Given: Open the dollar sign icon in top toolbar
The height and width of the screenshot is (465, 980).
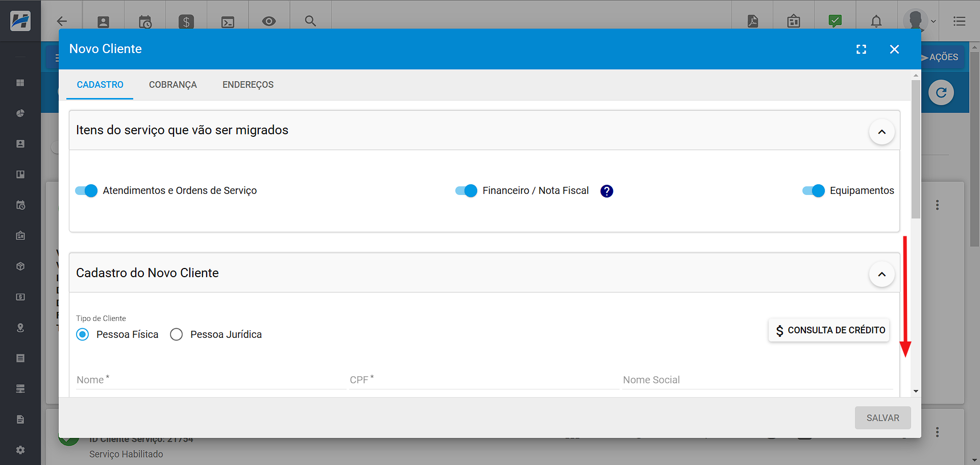Looking at the screenshot, I should 186,21.
